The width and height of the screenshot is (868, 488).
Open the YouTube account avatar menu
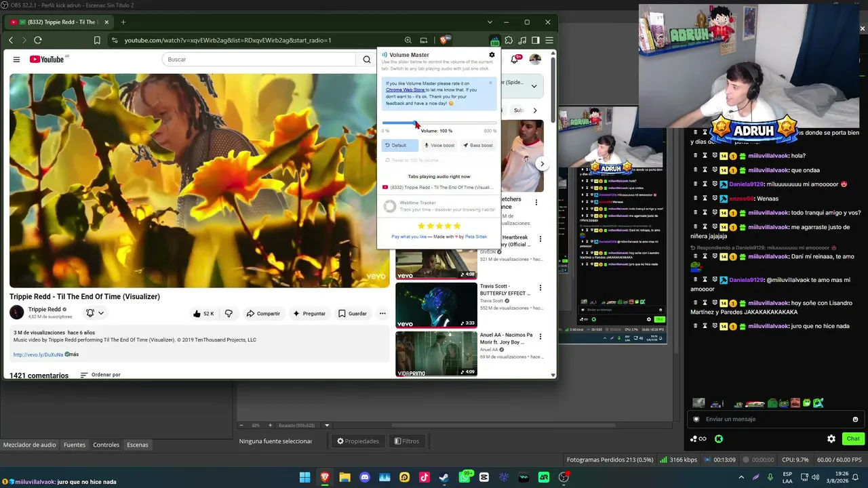(x=535, y=60)
